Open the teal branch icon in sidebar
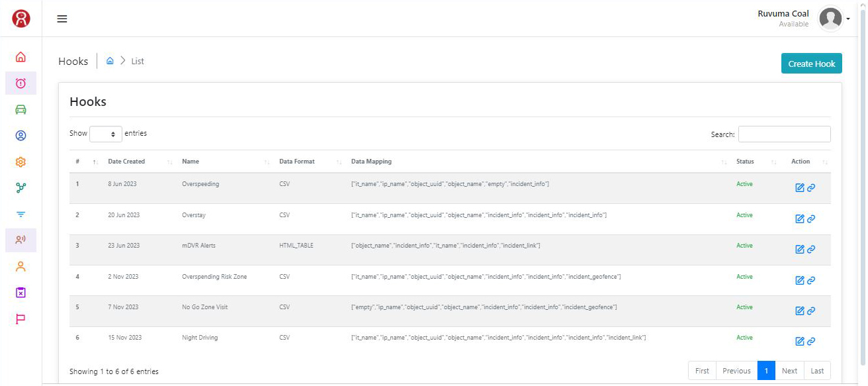 click(x=21, y=188)
